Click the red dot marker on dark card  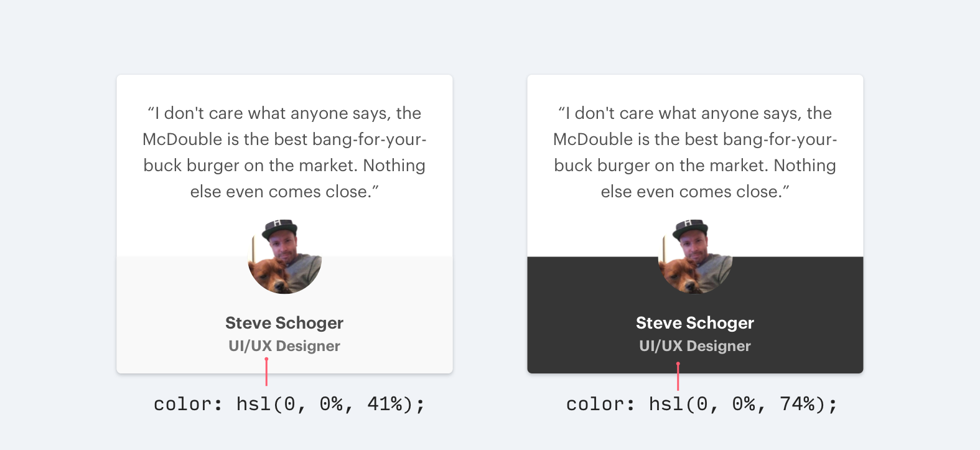(678, 363)
